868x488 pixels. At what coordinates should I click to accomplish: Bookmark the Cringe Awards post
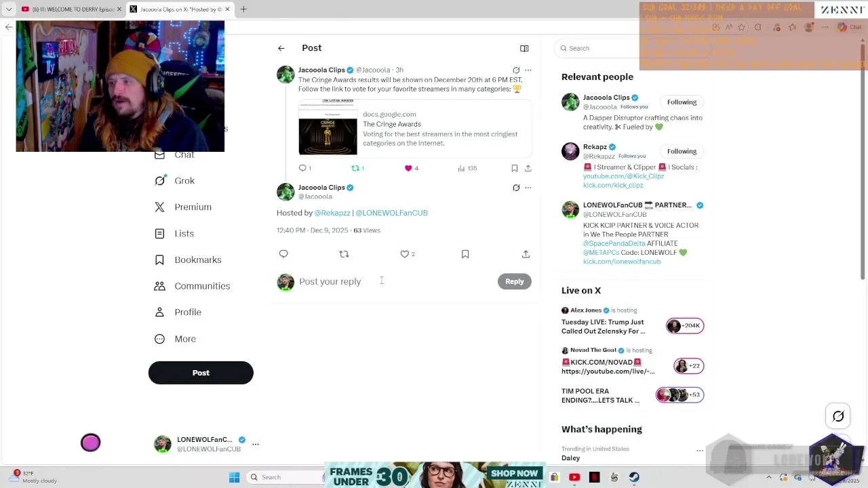tap(514, 168)
